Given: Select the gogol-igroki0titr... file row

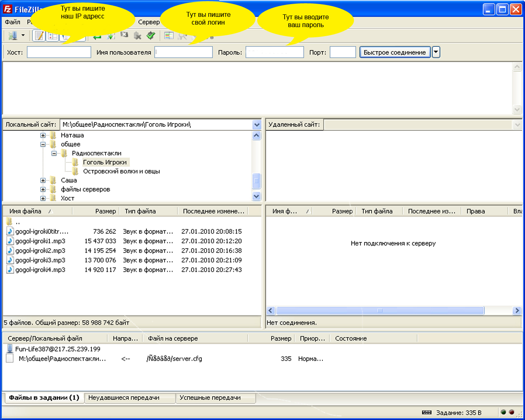Looking at the screenshot, I should click(x=132, y=231).
